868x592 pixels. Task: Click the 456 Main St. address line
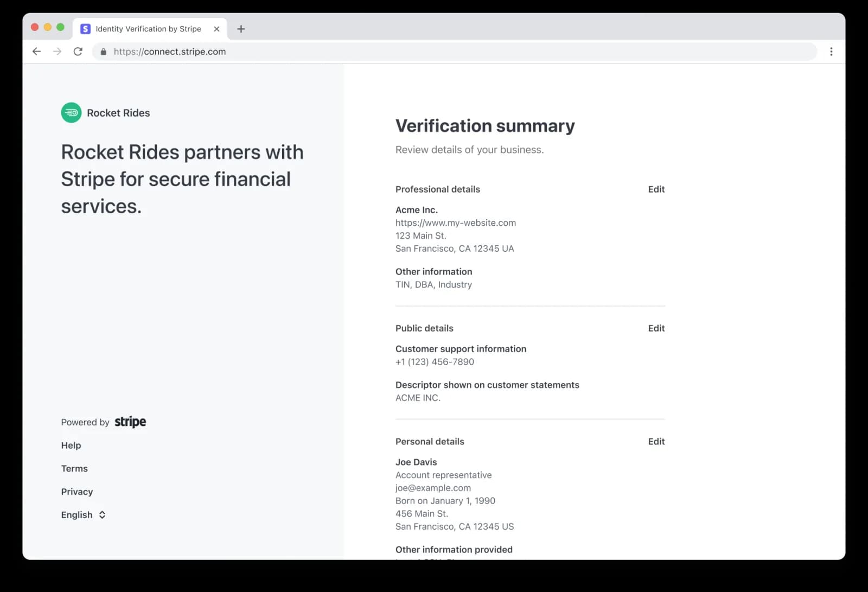coord(422,514)
